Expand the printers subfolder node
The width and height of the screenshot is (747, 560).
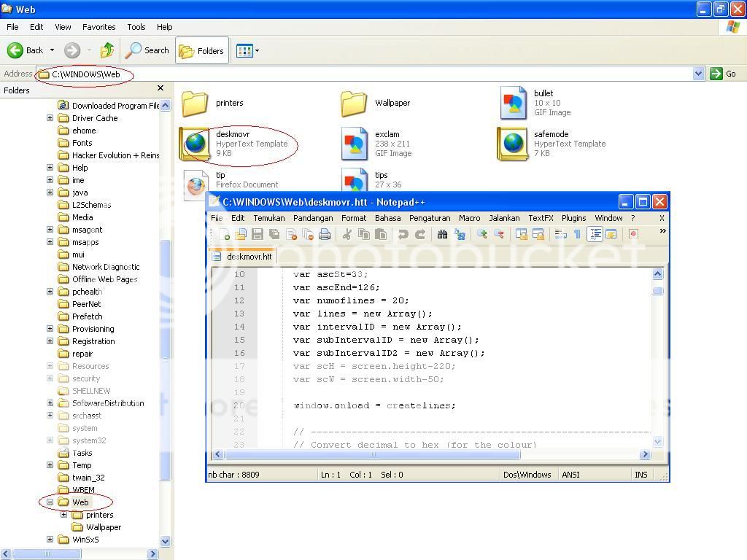(x=64, y=514)
